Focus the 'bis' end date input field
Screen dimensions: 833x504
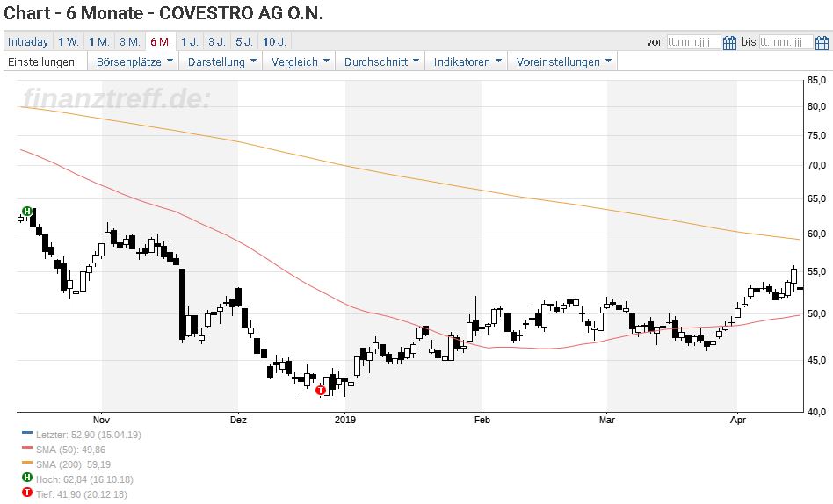point(786,42)
